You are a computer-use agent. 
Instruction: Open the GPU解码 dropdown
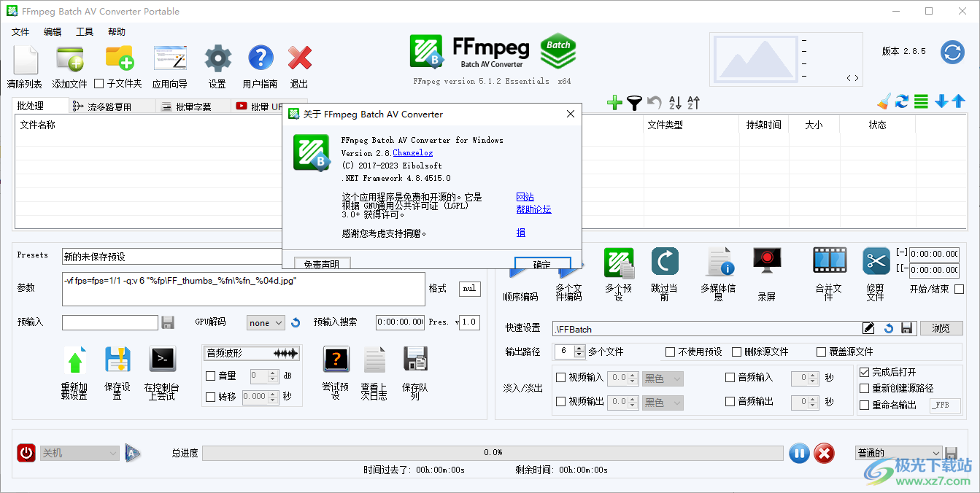click(265, 322)
